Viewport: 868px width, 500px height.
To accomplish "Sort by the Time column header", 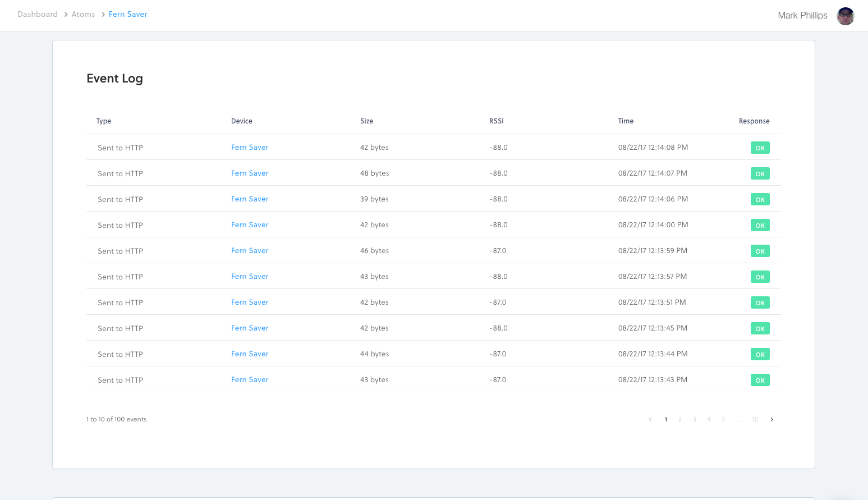I will point(626,121).
